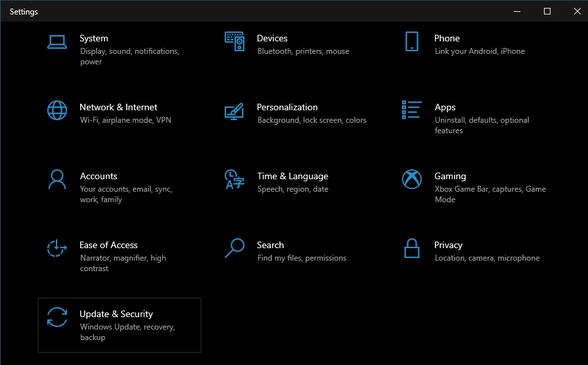
Task: Click 'Wi-Fi, airplane mode, VPN' description
Action: point(125,120)
